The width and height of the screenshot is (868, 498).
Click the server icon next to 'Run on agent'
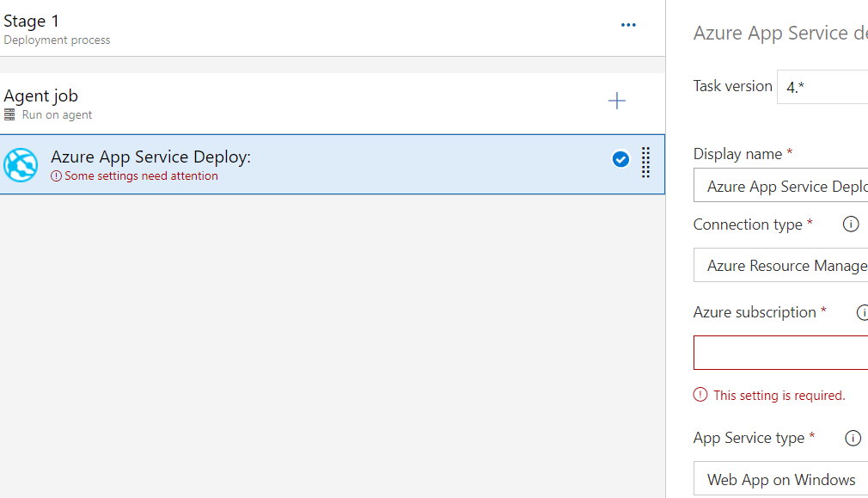click(10, 115)
